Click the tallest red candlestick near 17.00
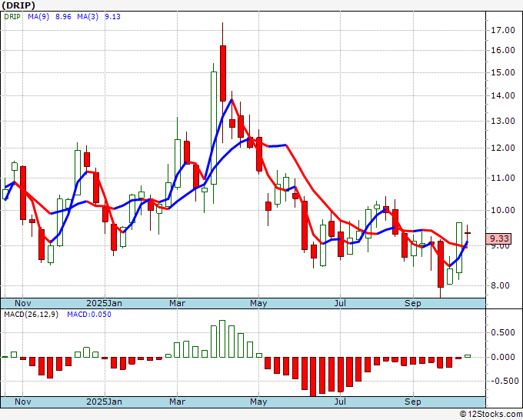523x420 pixels. (223, 73)
